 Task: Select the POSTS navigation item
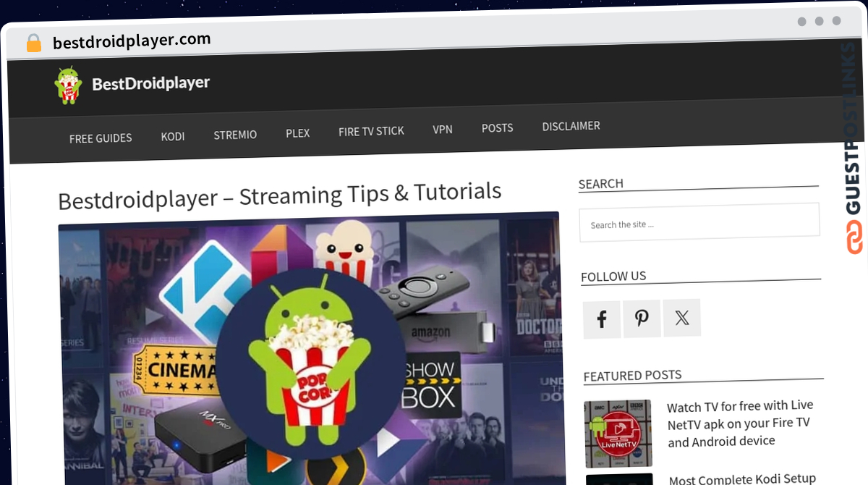[498, 128]
